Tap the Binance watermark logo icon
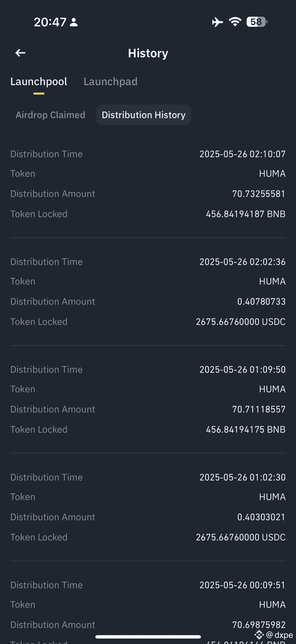This screenshot has height=644, width=296. coord(259,635)
